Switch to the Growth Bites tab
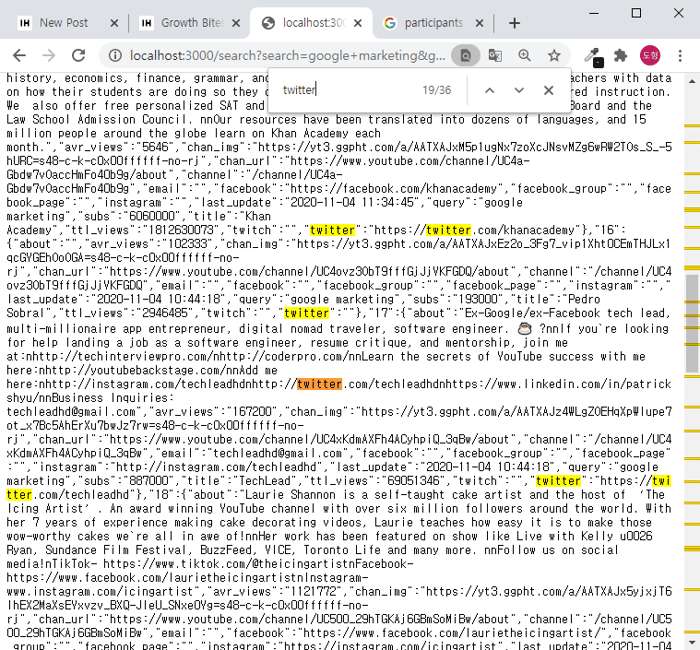This screenshot has height=650, width=700. point(190,23)
